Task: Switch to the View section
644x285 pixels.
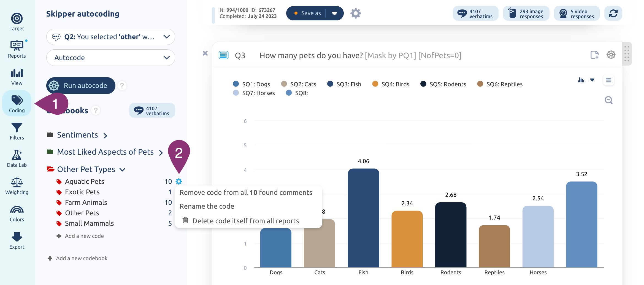Action: tap(17, 77)
